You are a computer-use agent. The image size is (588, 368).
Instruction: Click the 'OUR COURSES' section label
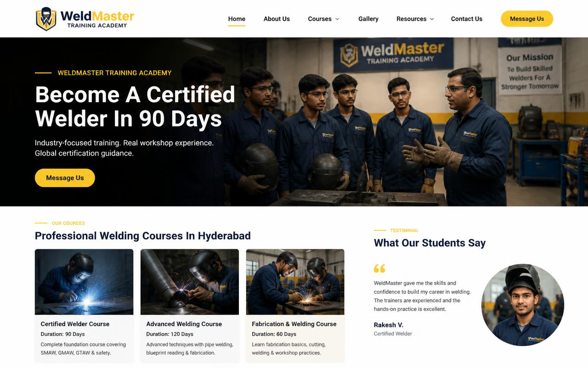(68, 223)
